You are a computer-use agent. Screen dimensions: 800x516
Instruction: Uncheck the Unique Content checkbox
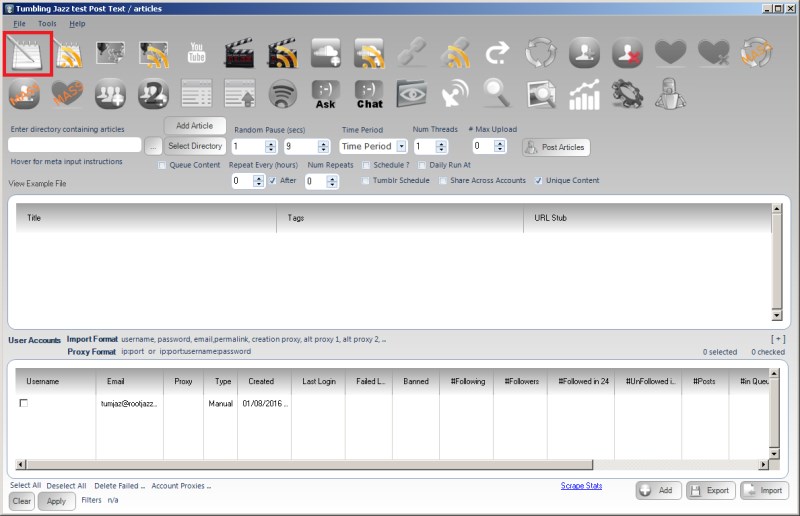pos(538,181)
